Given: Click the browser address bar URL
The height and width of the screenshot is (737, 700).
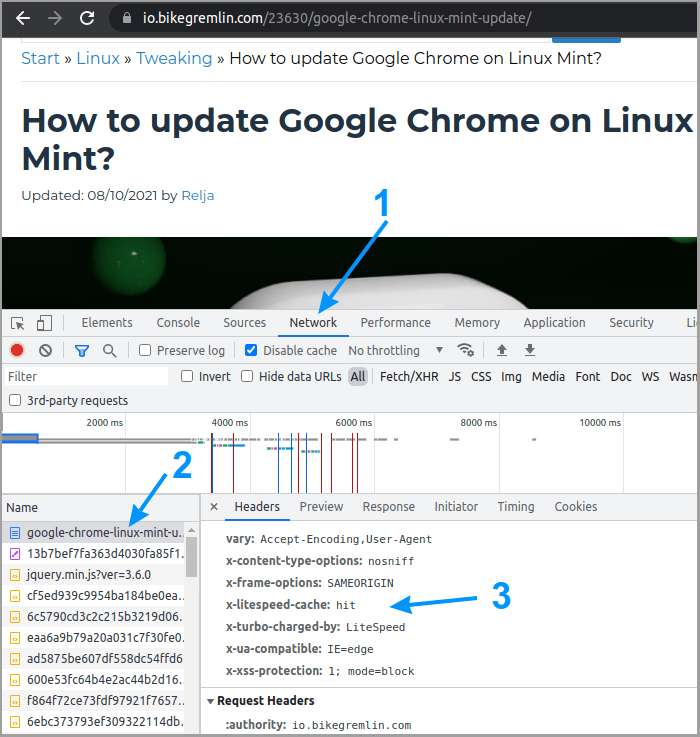Looking at the screenshot, I should (x=337, y=18).
